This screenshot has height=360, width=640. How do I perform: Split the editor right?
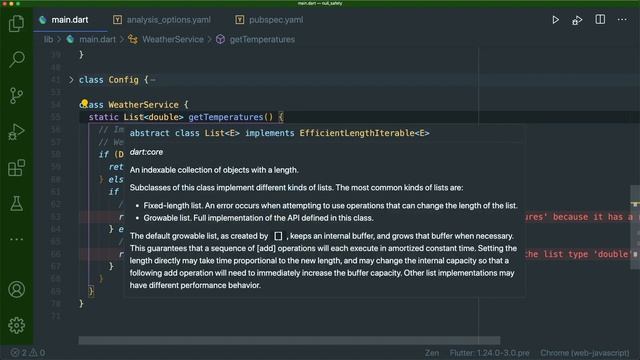click(x=600, y=19)
